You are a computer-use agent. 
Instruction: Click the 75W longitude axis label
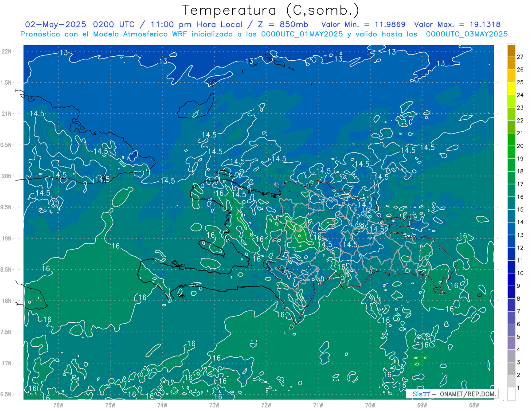click(x=110, y=405)
